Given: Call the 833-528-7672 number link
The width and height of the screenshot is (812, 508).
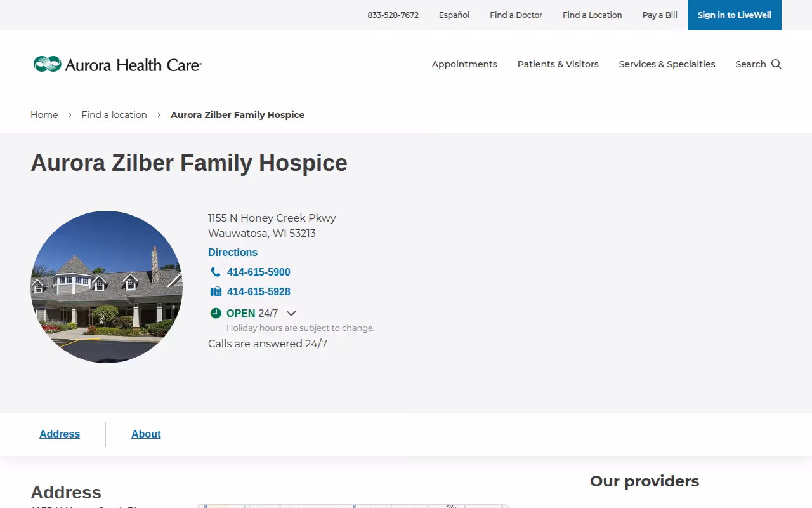Looking at the screenshot, I should click(393, 15).
